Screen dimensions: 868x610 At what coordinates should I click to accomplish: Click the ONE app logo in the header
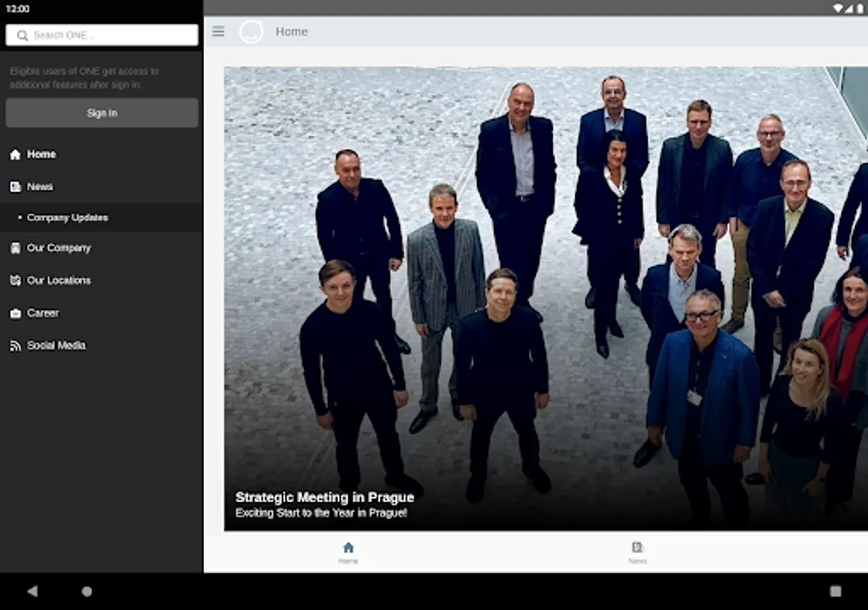pos(251,31)
